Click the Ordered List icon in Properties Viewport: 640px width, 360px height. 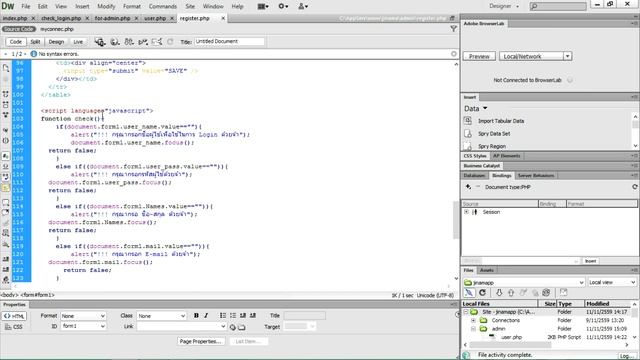point(233,316)
